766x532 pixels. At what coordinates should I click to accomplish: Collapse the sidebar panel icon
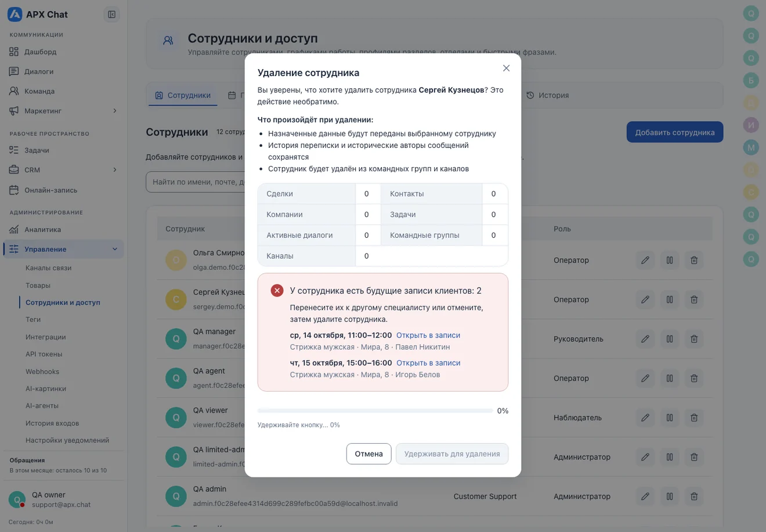tap(111, 15)
